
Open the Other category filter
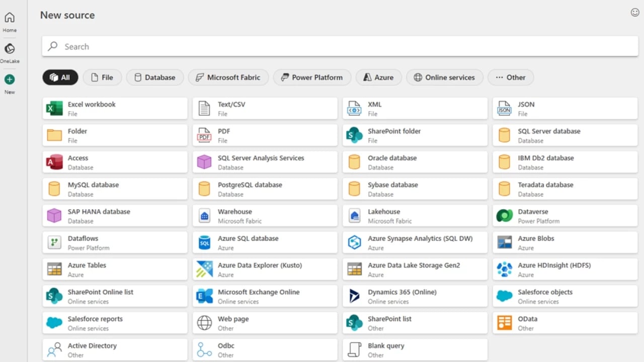(510, 77)
